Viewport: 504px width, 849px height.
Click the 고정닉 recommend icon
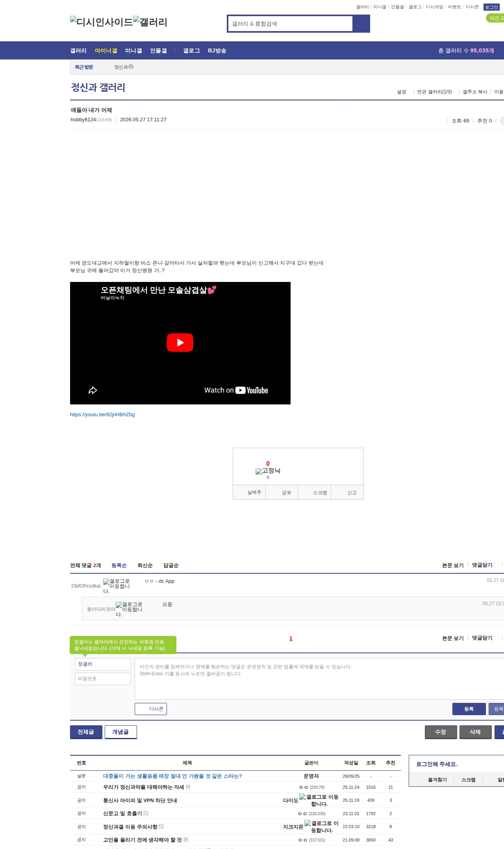coord(268,471)
